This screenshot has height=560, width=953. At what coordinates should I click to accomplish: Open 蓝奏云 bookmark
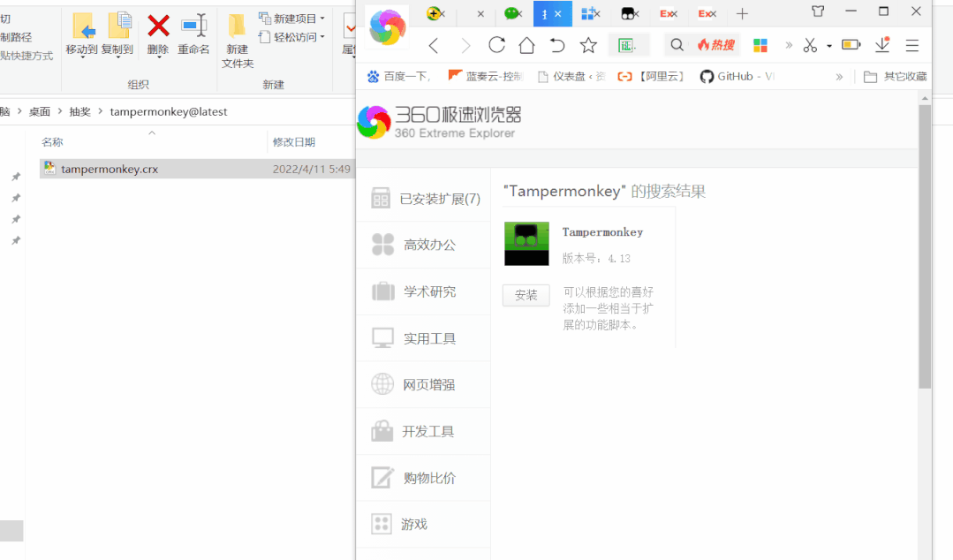[485, 77]
